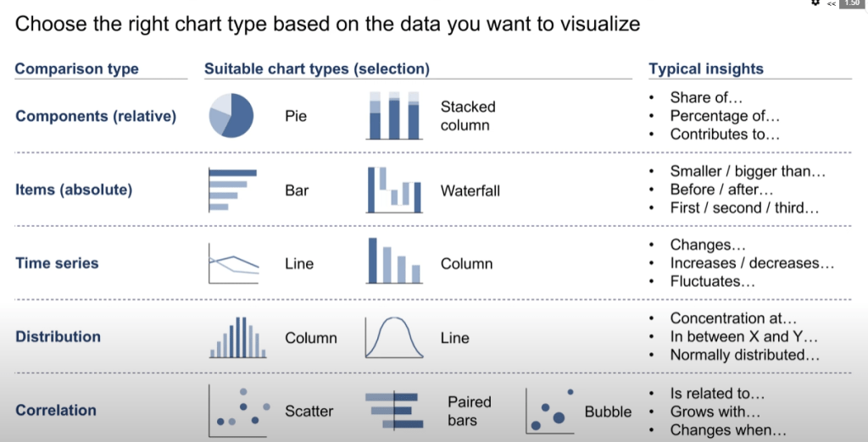Screen dimensions: 868x442
Task: Select the Waterfall chart icon
Action: [395, 190]
